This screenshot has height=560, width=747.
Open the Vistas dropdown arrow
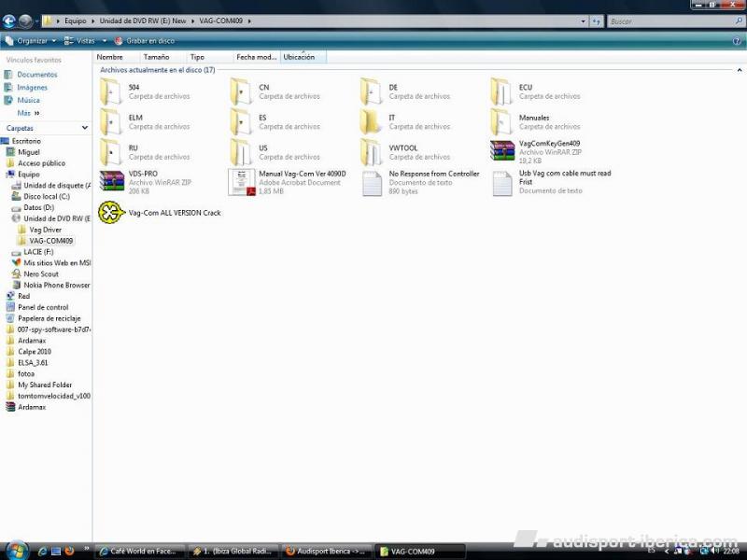[x=105, y=41]
